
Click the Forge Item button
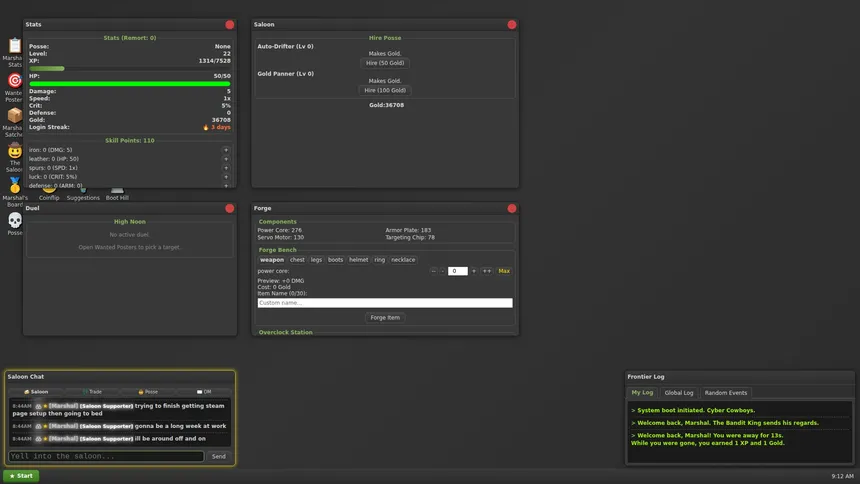pos(385,318)
